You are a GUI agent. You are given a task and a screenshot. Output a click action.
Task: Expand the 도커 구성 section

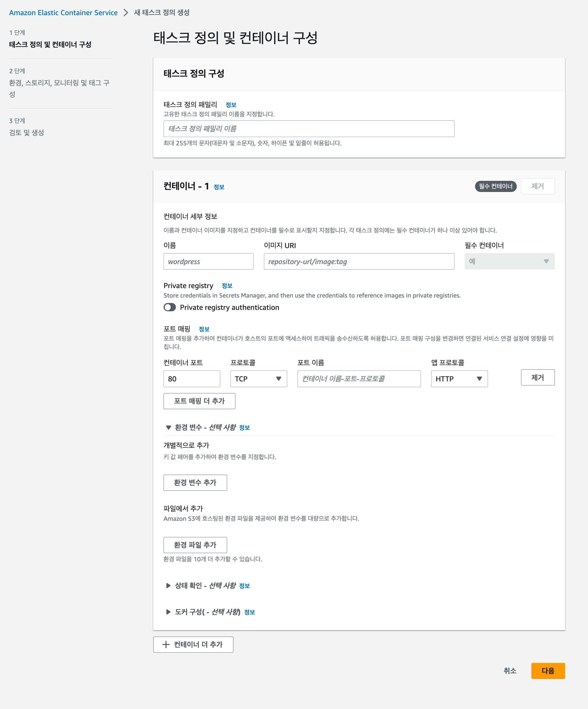[168, 612]
